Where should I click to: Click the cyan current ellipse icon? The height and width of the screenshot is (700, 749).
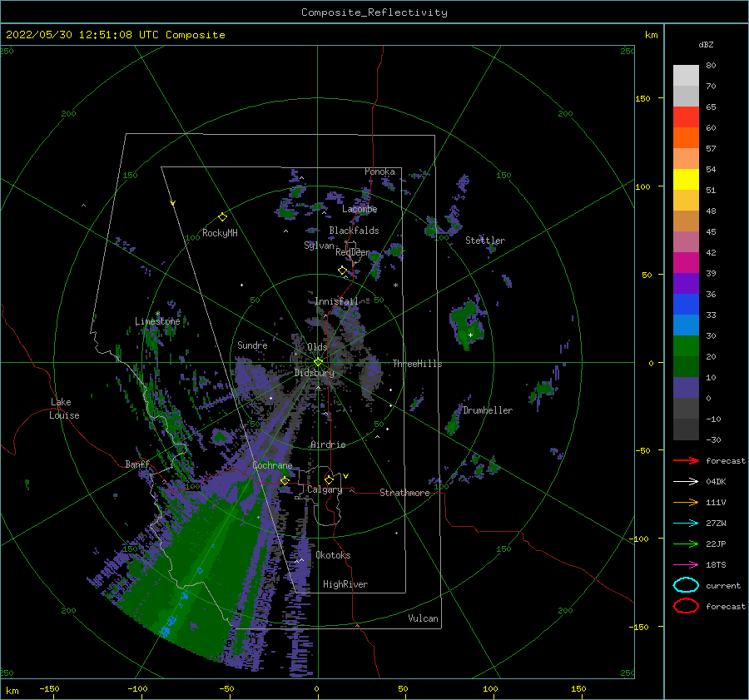[686, 585]
